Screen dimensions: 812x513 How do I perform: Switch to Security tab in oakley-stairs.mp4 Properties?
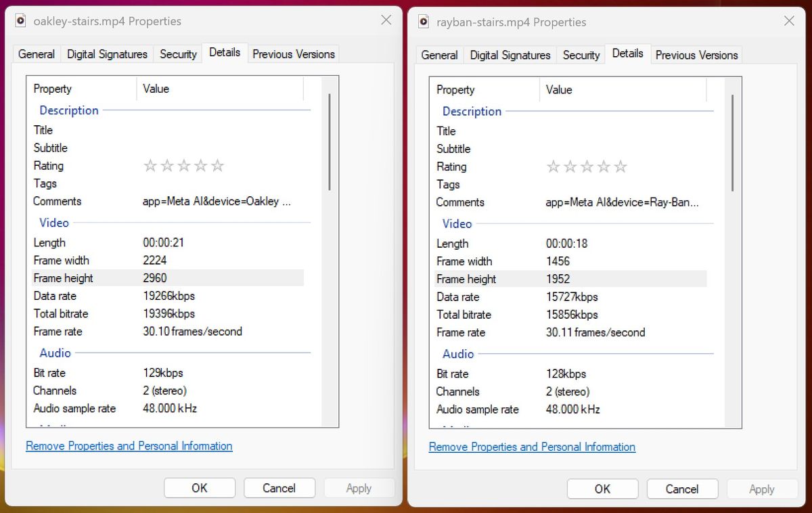(178, 54)
